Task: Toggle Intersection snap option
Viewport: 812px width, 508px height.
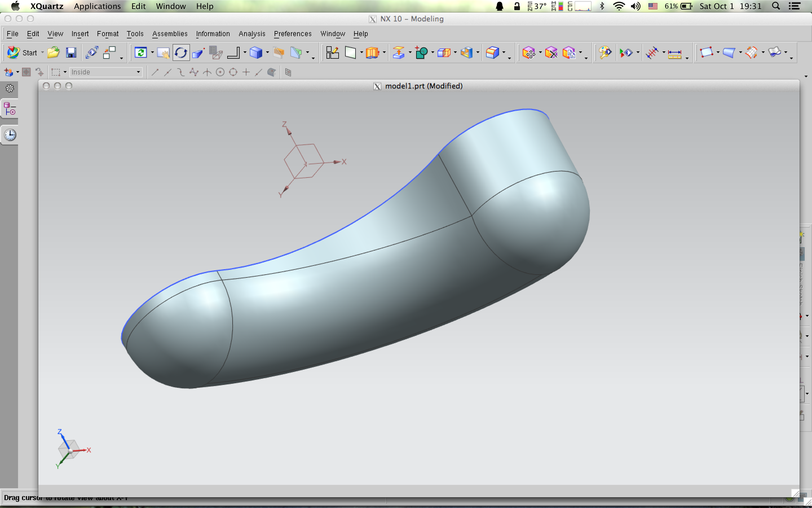Action: coord(207,72)
